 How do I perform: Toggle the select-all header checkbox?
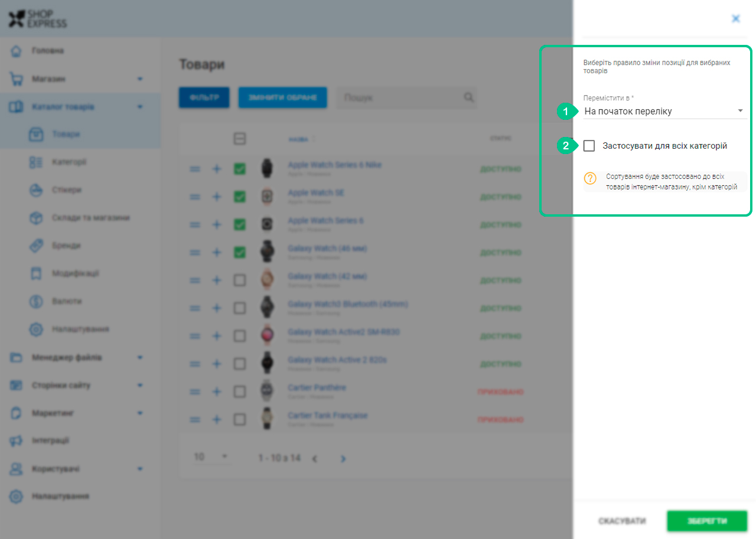click(240, 139)
